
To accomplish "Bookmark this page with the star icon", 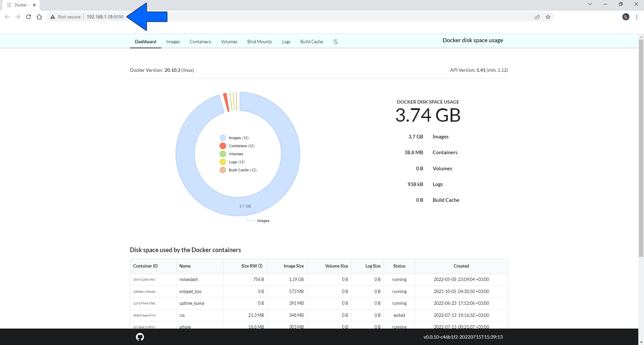I will point(548,17).
